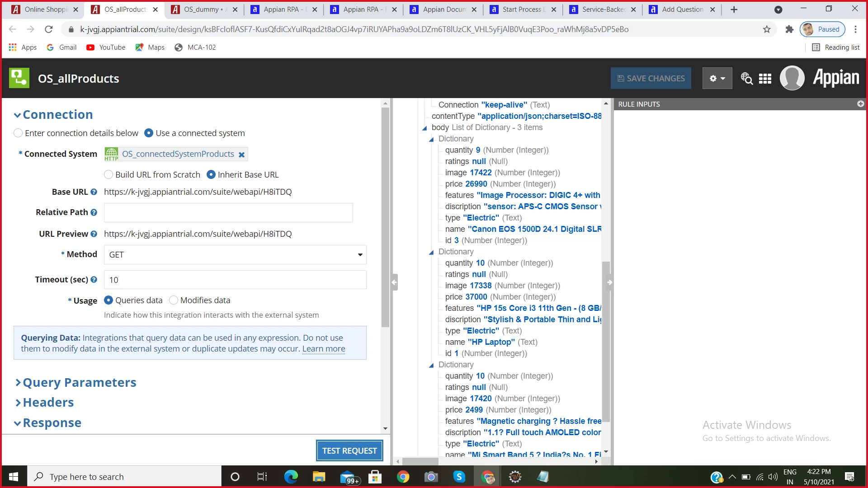
Task: Click the Windows taskbar search box
Action: tap(125, 477)
